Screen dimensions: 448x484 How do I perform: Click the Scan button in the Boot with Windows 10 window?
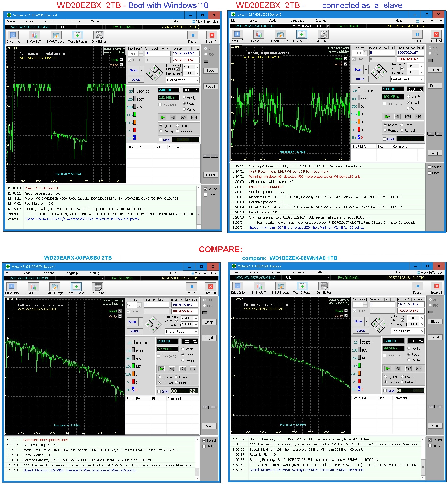tap(133, 70)
